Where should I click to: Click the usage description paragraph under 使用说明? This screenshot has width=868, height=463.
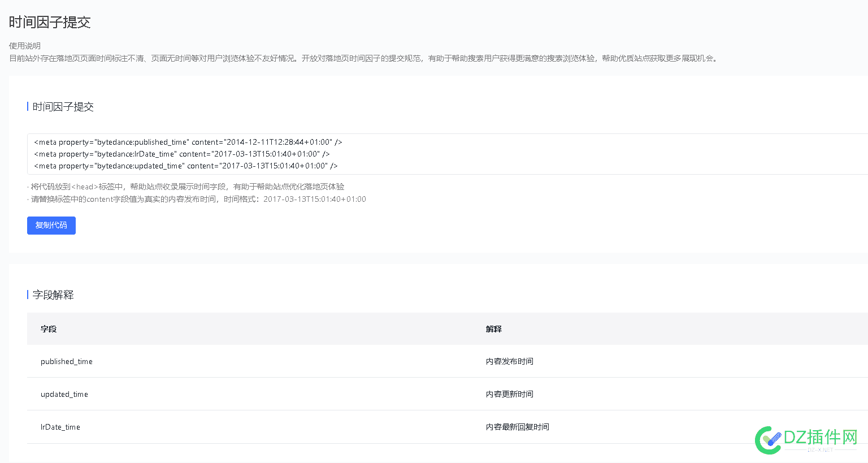click(364, 58)
